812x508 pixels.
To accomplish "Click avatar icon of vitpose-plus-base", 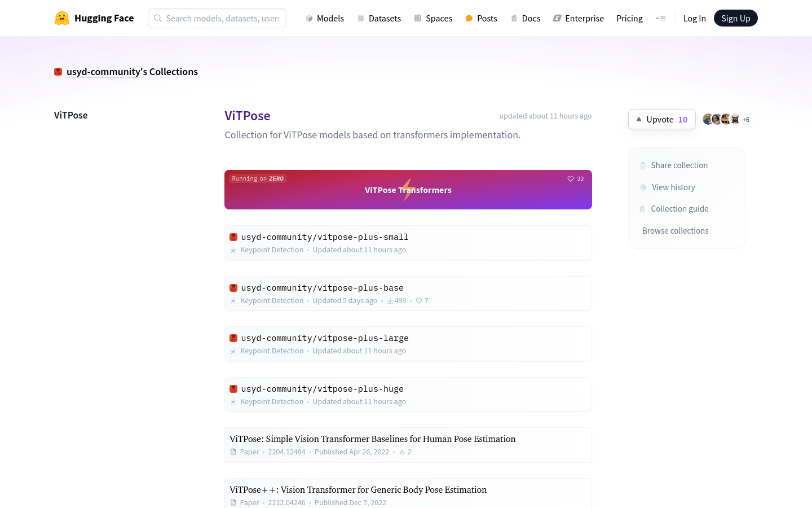I will coord(233,288).
